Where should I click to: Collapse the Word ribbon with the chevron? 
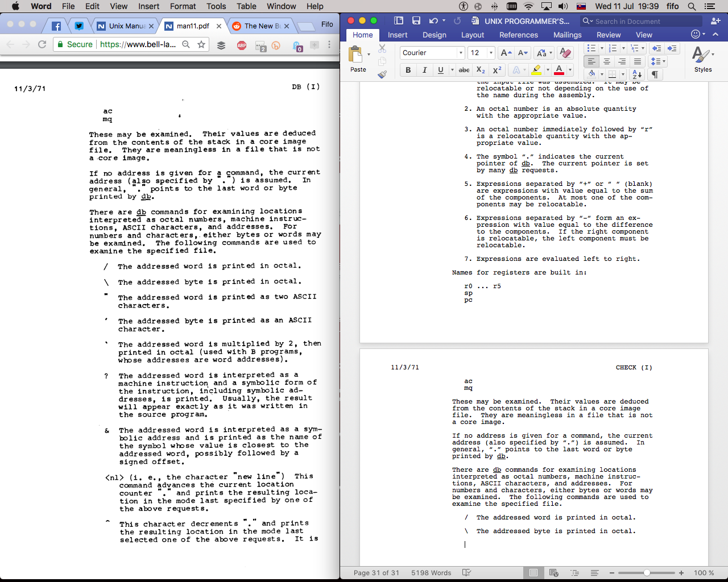(x=715, y=35)
